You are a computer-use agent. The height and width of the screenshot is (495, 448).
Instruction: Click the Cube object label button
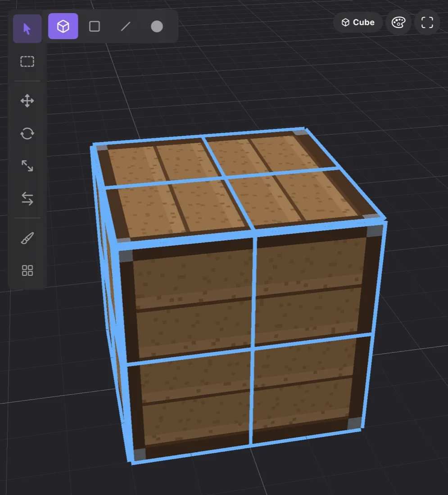point(358,22)
